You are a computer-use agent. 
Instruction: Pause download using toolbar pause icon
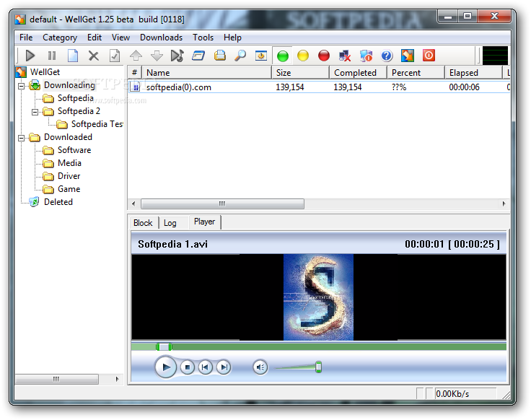(x=52, y=56)
